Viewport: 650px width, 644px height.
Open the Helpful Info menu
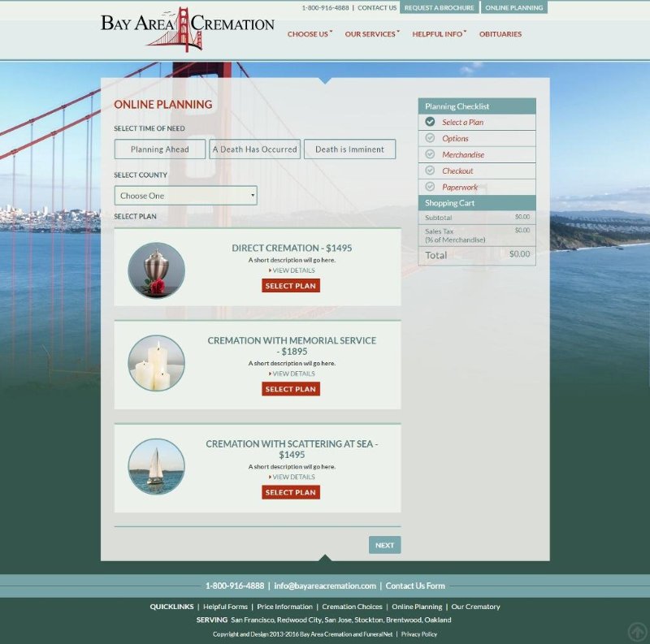point(438,34)
